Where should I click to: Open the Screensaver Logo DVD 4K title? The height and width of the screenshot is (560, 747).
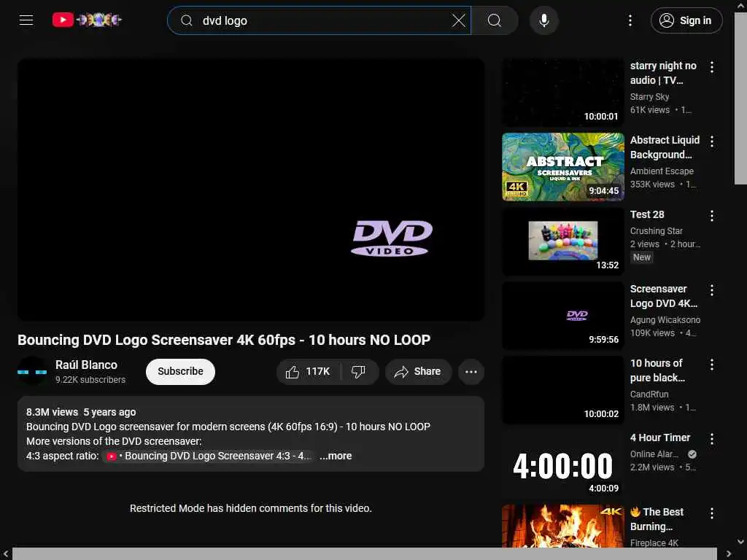(x=664, y=296)
